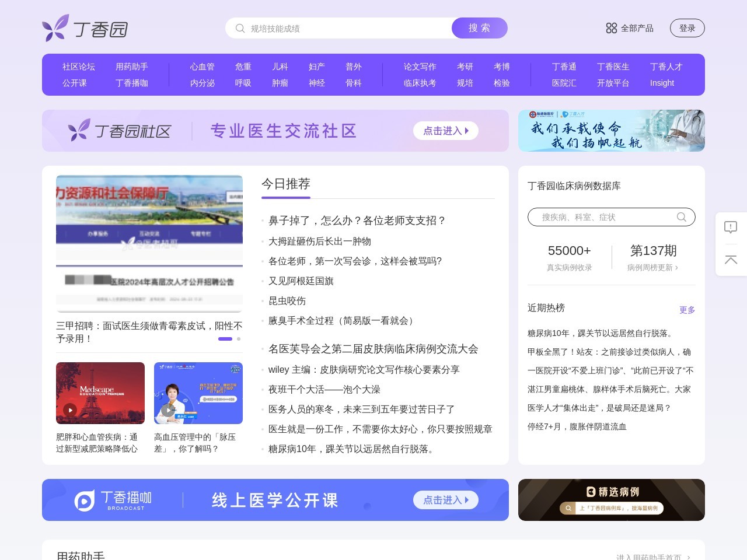
Task: Click the back-to-top arrow icon
Action: (x=731, y=260)
